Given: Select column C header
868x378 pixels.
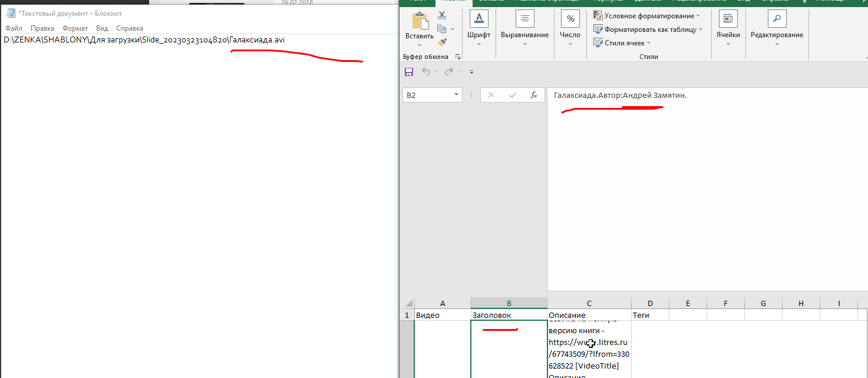Looking at the screenshot, I should 589,303.
